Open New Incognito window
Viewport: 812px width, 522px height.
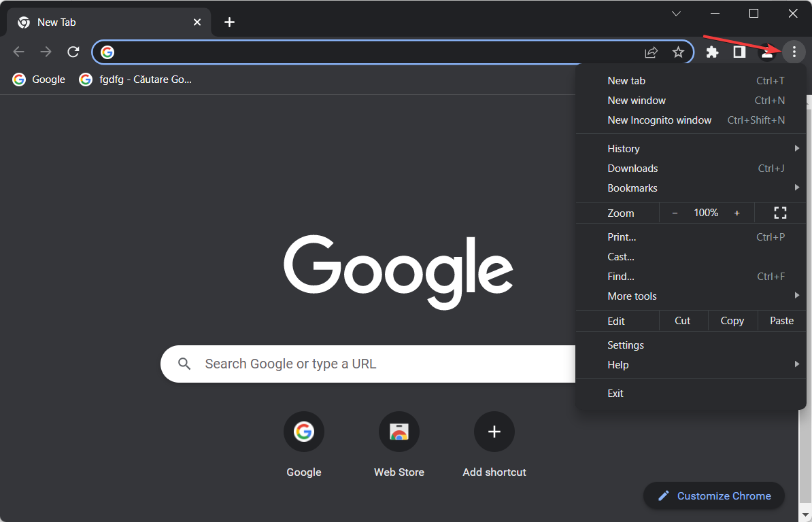click(691, 120)
